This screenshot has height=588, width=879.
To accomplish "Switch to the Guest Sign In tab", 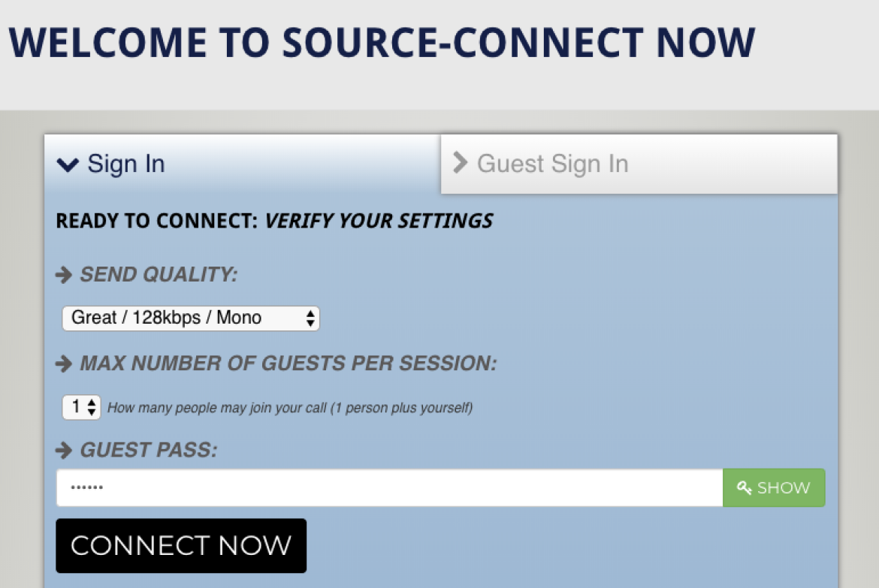I will (x=639, y=164).
